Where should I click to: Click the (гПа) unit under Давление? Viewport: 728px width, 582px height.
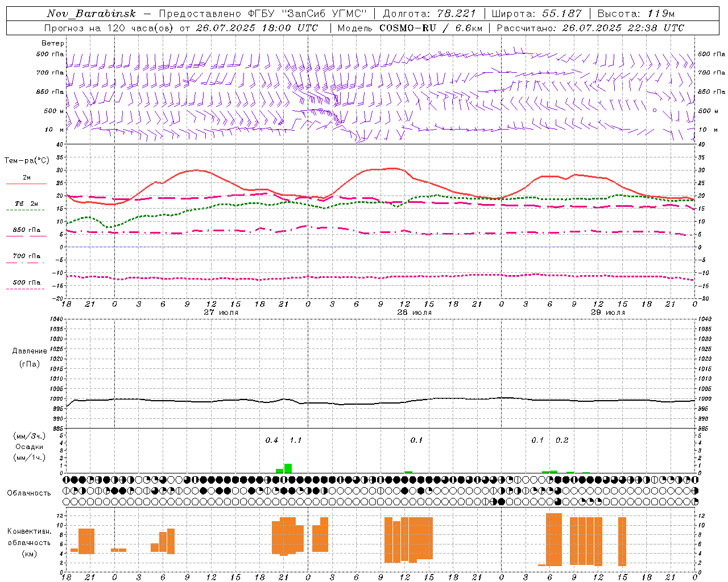30,364
